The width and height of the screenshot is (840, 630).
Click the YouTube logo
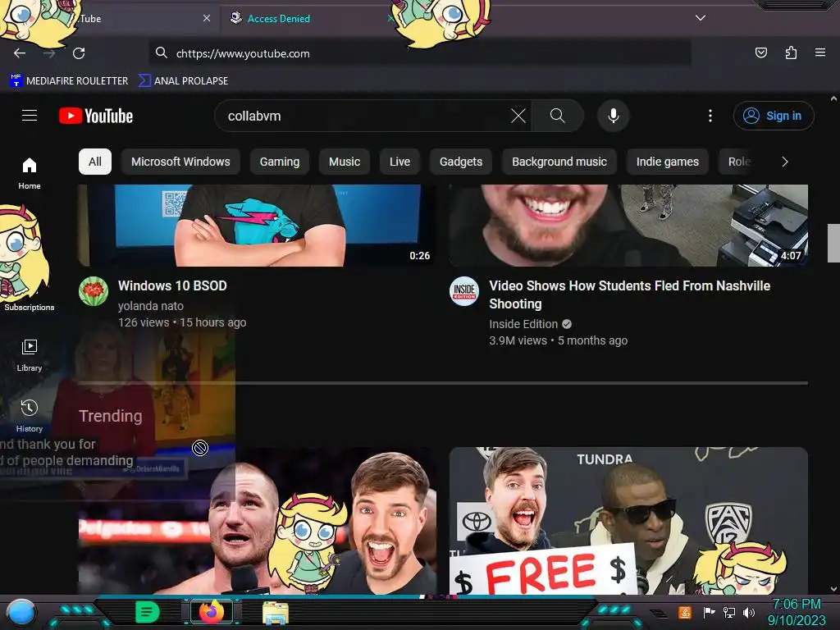tap(96, 116)
